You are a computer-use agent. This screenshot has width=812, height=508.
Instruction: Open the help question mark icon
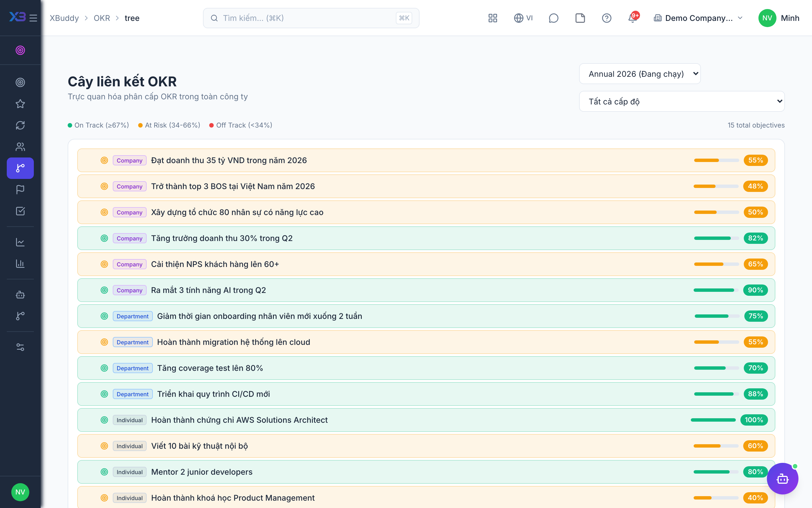(606, 18)
